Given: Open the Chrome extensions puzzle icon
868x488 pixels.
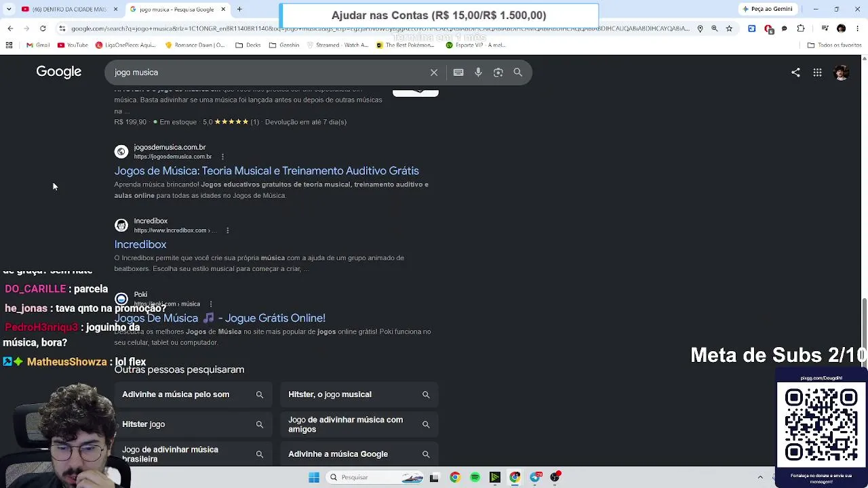Looking at the screenshot, I should tap(801, 28).
